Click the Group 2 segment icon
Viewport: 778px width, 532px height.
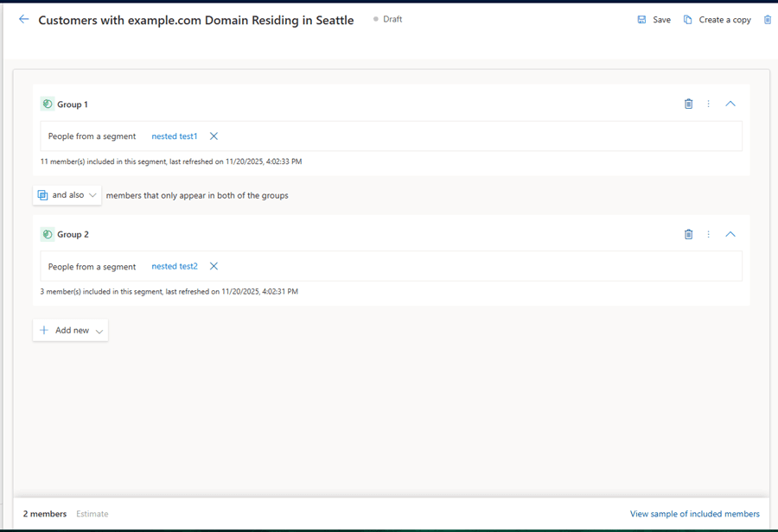coord(48,235)
